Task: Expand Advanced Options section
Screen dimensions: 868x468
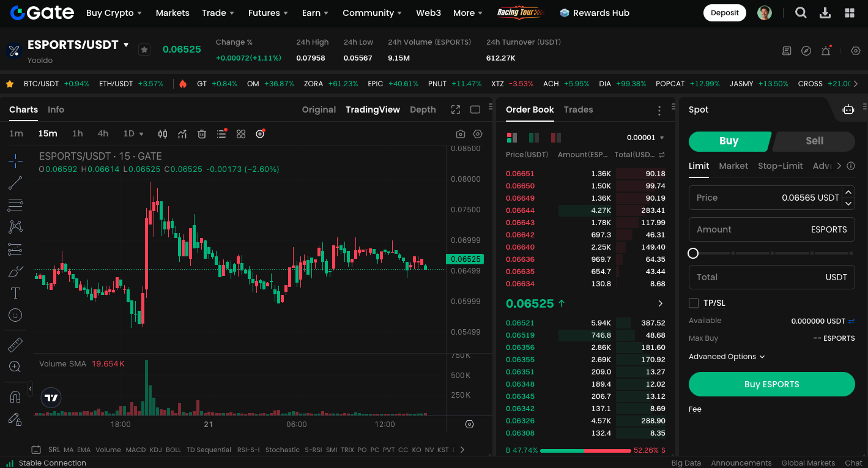Action: [727, 357]
